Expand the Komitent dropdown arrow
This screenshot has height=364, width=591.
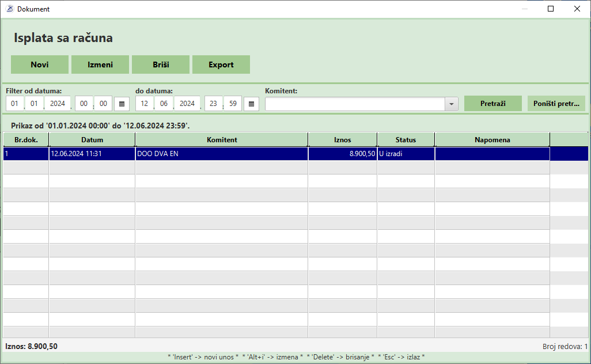451,104
